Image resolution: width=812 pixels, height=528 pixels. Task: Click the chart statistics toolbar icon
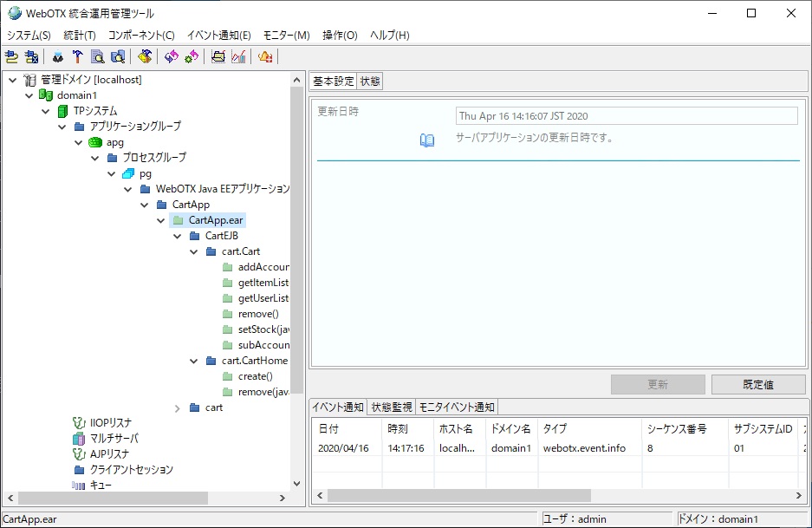pos(238,57)
